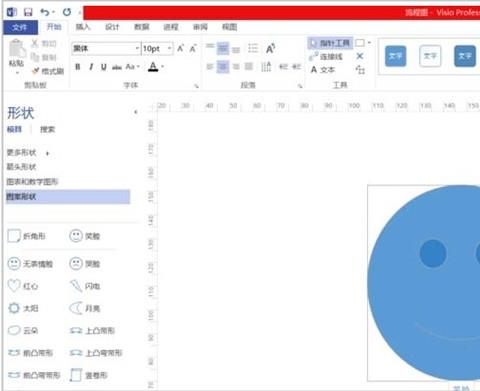
Task: Select the Text tool (文本)
Action: coord(323,70)
